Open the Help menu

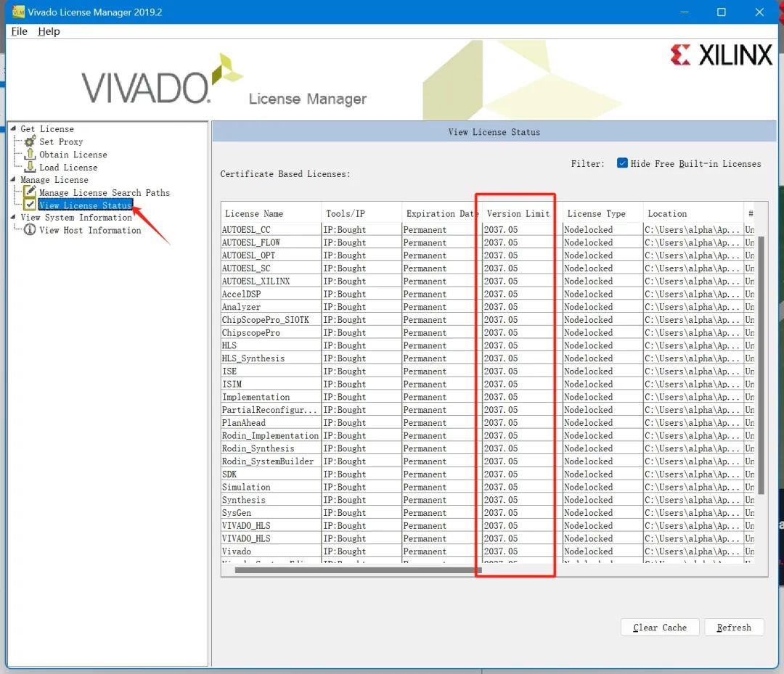pos(49,31)
